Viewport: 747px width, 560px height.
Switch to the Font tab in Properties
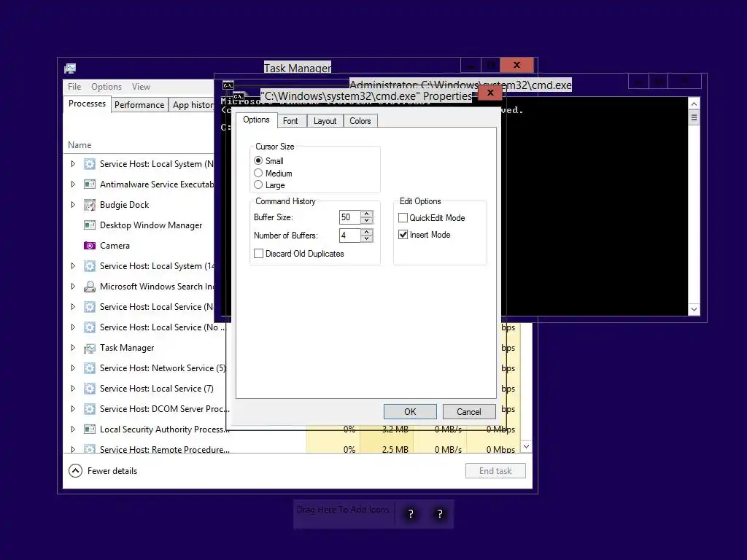pos(290,121)
